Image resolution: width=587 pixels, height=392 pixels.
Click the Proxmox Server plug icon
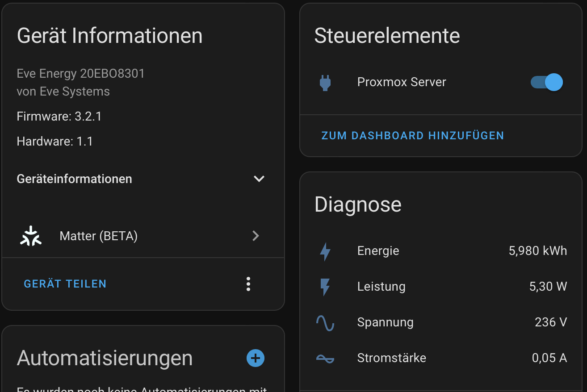click(x=325, y=83)
